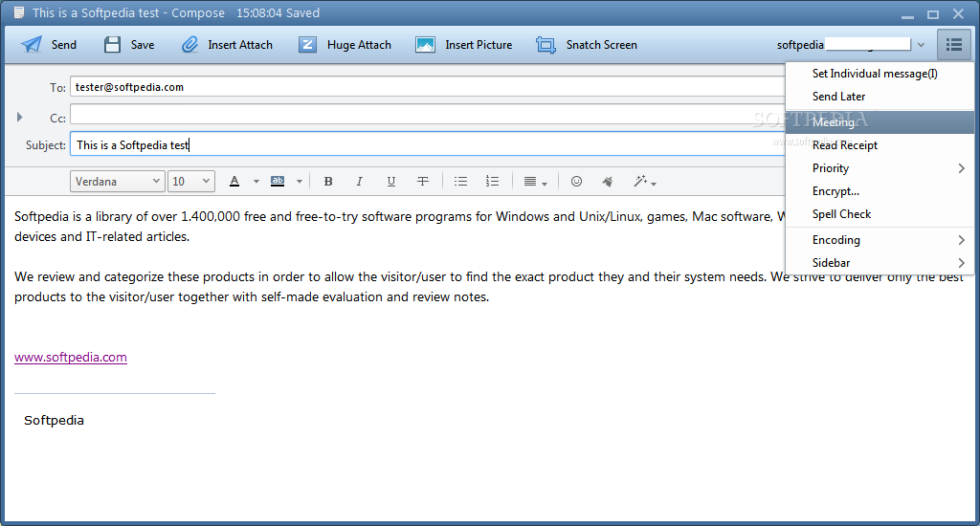This screenshot has height=526, width=980.
Task: Open the Encoding submenu
Action: pyautogui.click(x=880, y=240)
